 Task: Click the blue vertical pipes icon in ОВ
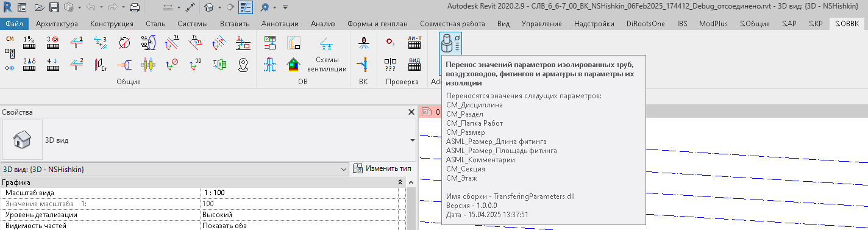(x=270, y=64)
